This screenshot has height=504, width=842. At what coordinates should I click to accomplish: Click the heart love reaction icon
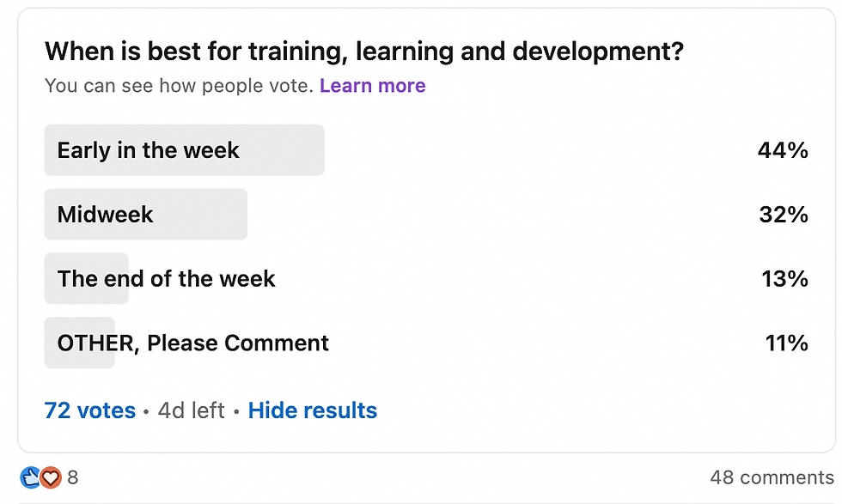pyautogui.click(x=51, y=477)
